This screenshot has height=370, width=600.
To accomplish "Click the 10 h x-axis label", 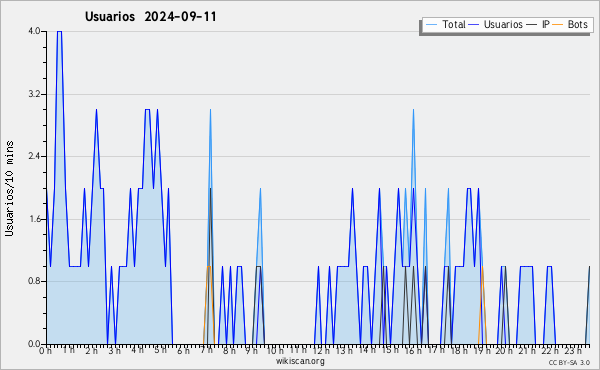I will pyautogui.click(x=275, y=351).
